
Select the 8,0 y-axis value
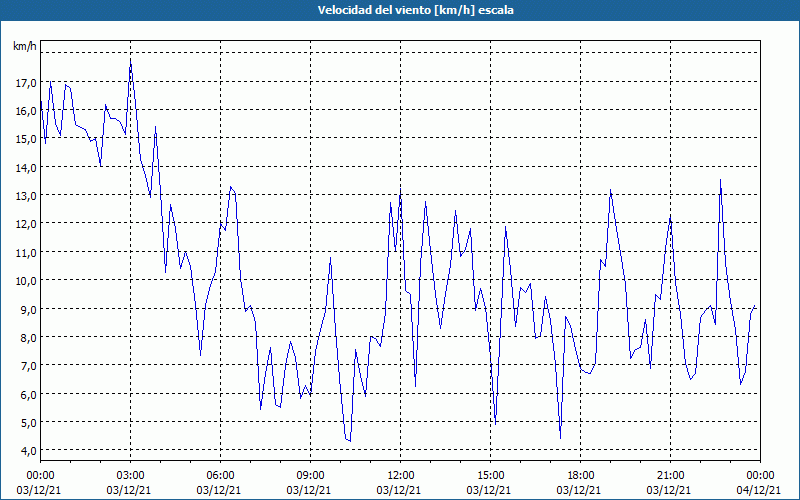click(x=28, y=337)
